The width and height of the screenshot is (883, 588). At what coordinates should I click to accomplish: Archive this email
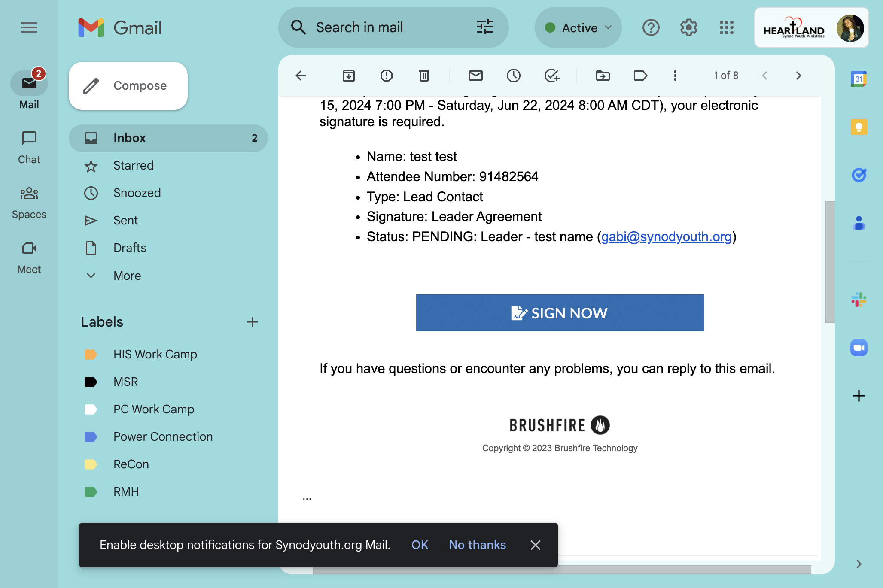349,76
